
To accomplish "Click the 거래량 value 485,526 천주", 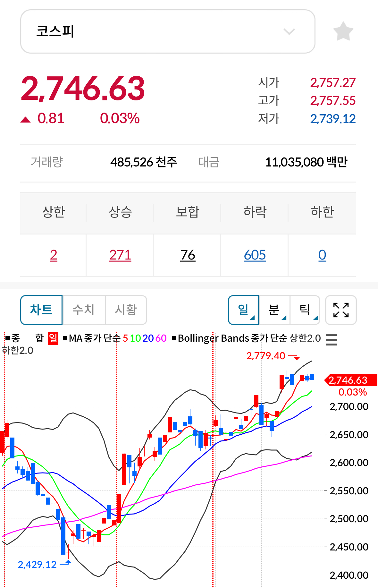I will point(143,162).
